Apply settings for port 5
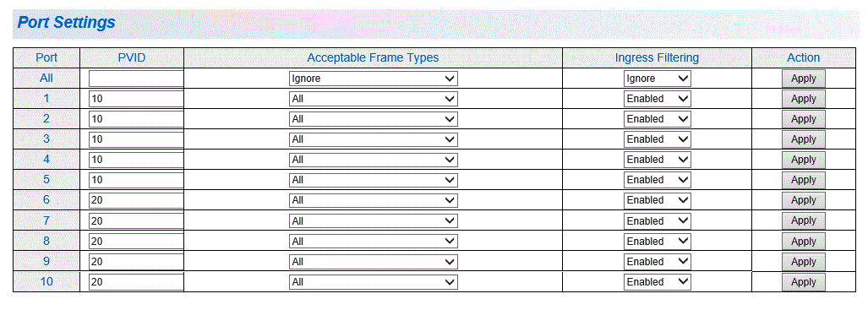 click(803, 180)
